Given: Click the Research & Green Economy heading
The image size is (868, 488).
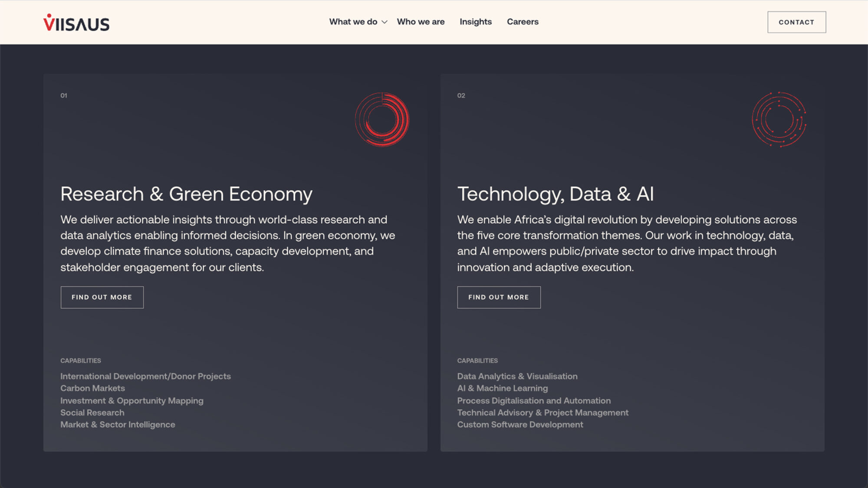Looking at the screenshot, I should (x=186, y=194).
